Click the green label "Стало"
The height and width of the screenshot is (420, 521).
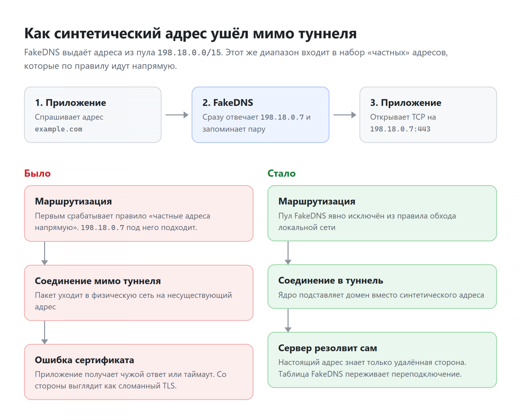tap(282, 174)
